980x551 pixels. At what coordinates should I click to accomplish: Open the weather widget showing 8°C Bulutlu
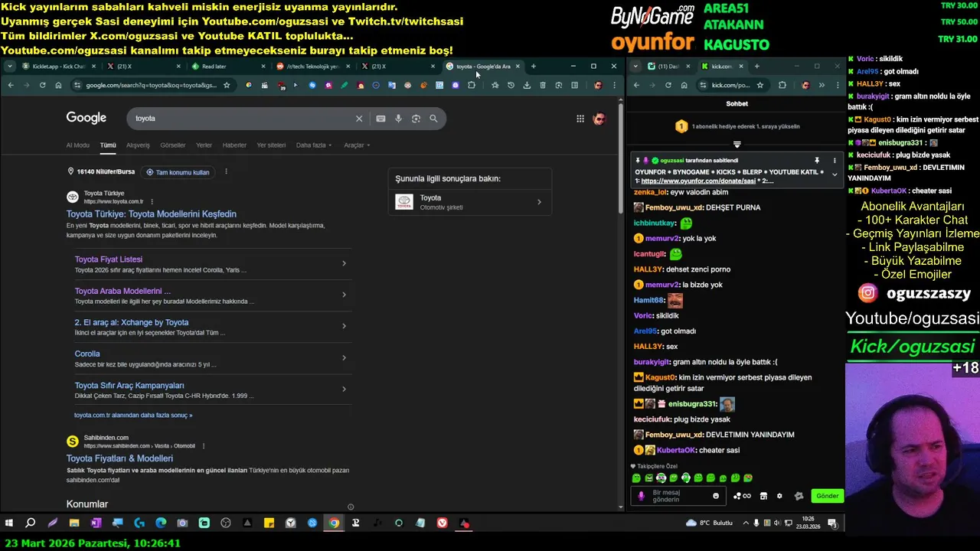[710, 523]
